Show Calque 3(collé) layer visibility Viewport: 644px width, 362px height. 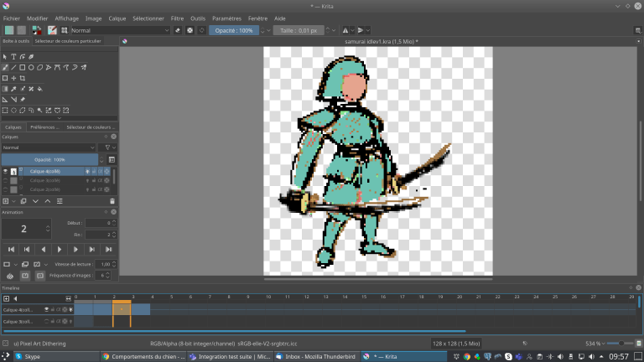tap(5, 180)
